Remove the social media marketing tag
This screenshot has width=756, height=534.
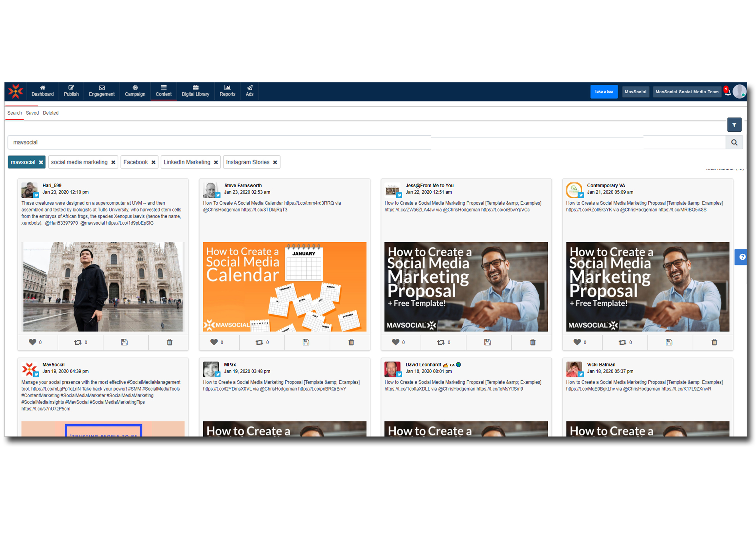(x=113, y=162)
